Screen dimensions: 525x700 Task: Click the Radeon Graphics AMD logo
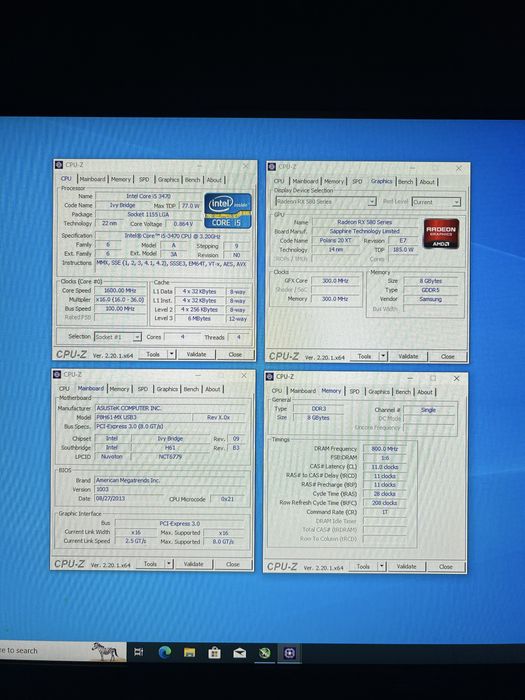[x=441, y=233]
